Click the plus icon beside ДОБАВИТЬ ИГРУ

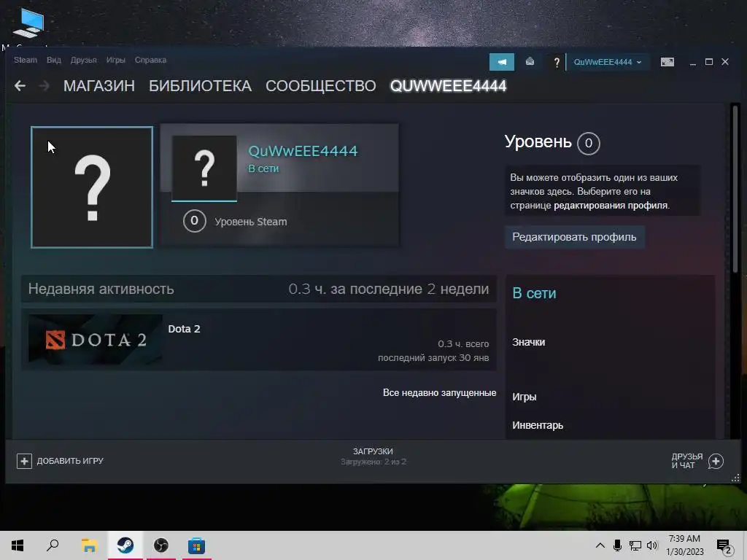point(24,461)
